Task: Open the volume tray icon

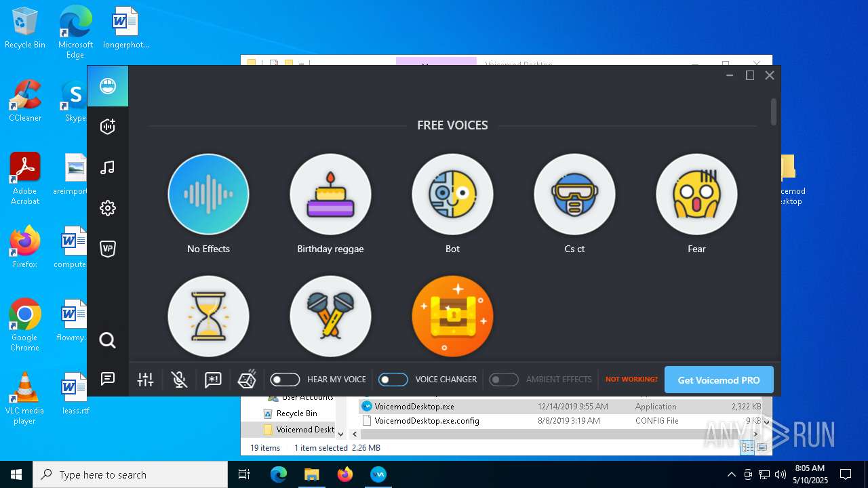Action: pos(780,474)
